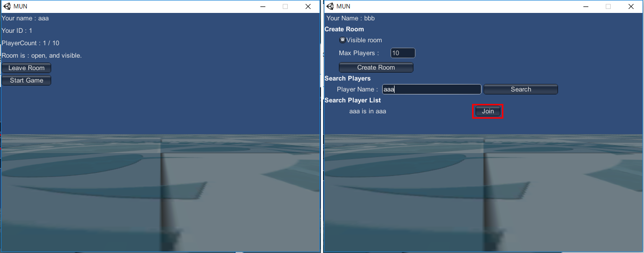Click the 'Max Players :' label

tap(359, 53)
